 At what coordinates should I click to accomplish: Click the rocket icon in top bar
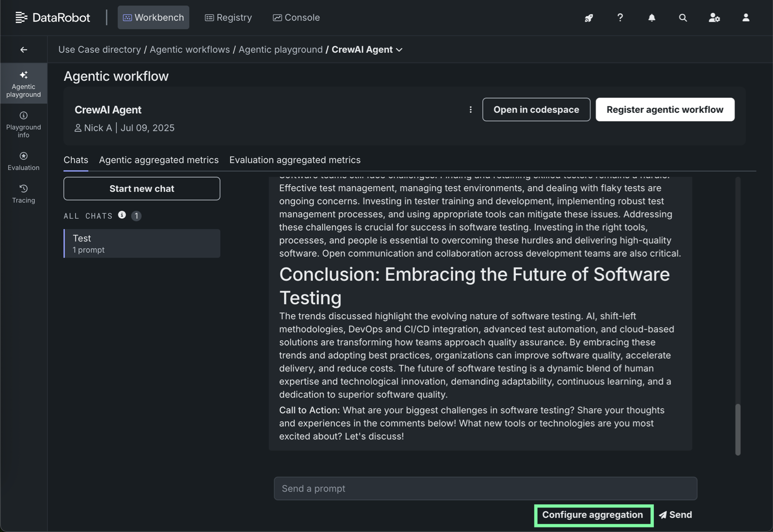coord(589,18)
